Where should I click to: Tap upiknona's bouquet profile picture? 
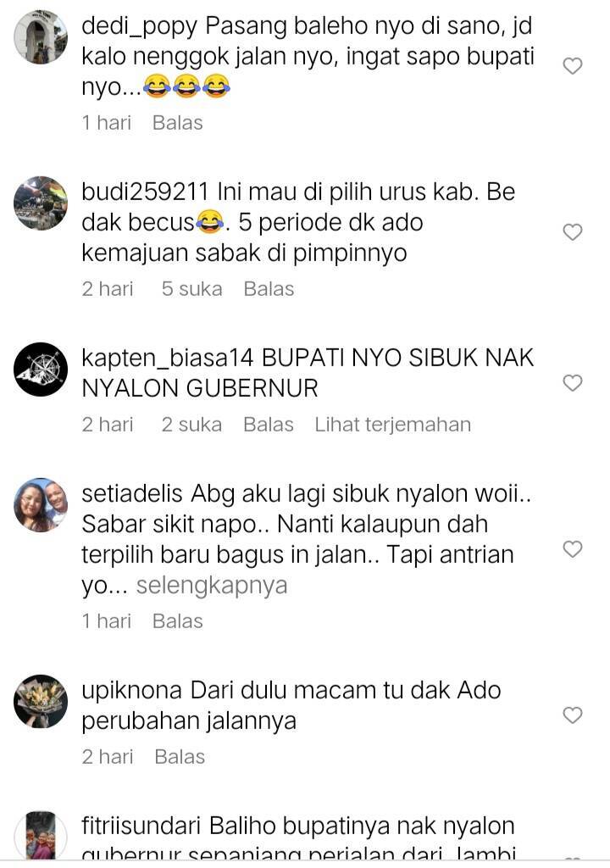point(41,701)
